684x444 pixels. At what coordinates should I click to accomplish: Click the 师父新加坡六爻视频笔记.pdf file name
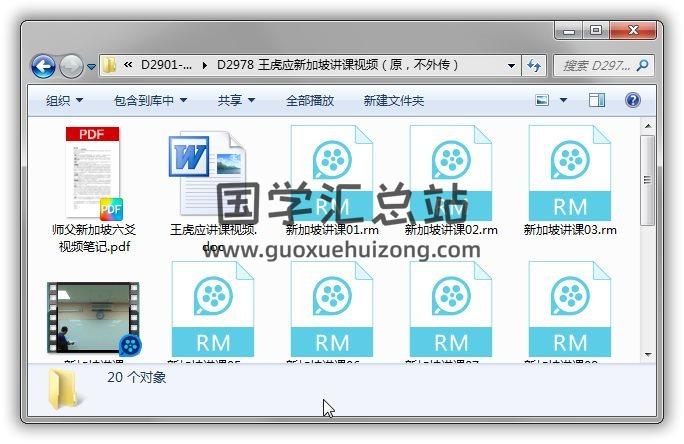(94, 238)
